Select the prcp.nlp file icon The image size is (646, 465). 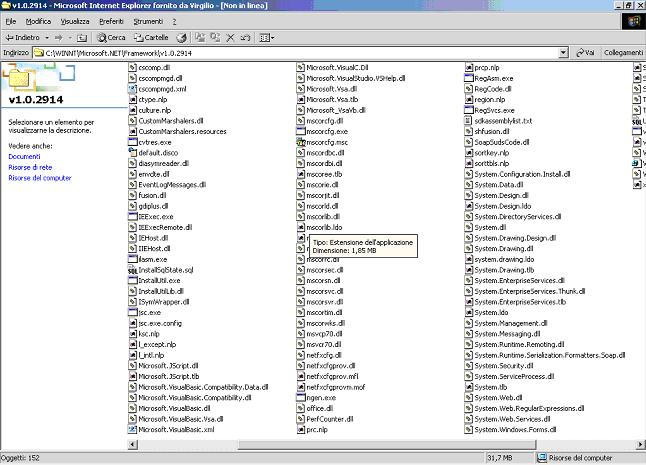click(468, 68)
